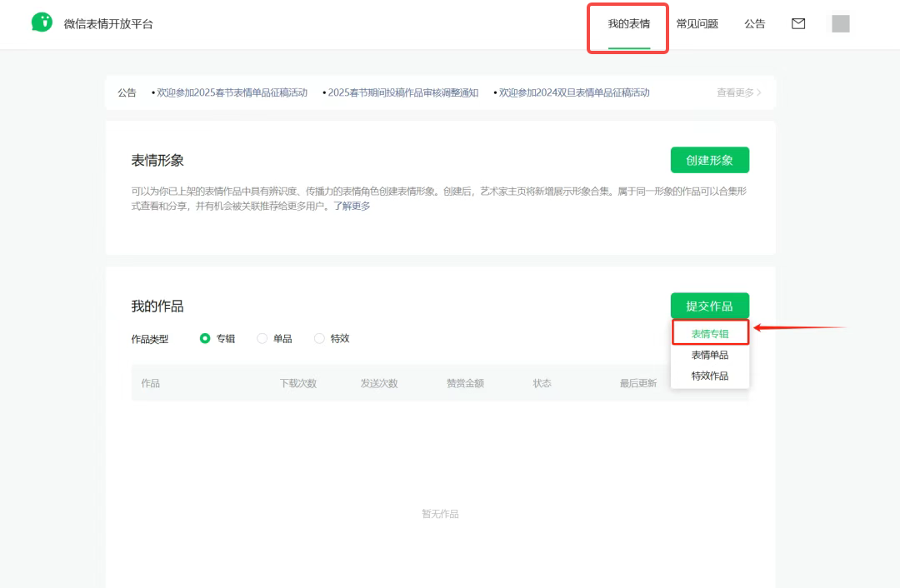Viewport: 900px width, 588px height.
Task: Click the WeChat sticker platform logo
Action: tap(42, 22)
